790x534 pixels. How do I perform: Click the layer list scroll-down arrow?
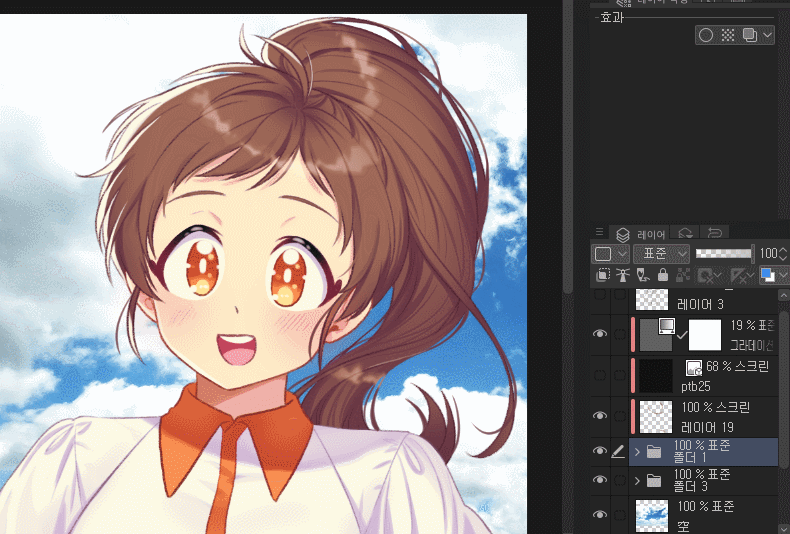click(x=784, y=527)
